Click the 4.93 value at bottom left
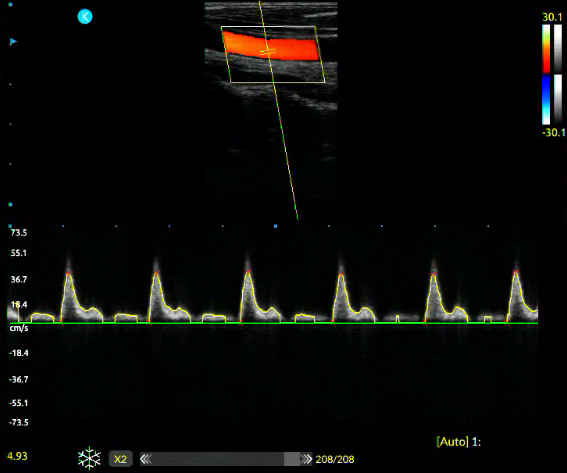567x473 pixels. point(17,456)
